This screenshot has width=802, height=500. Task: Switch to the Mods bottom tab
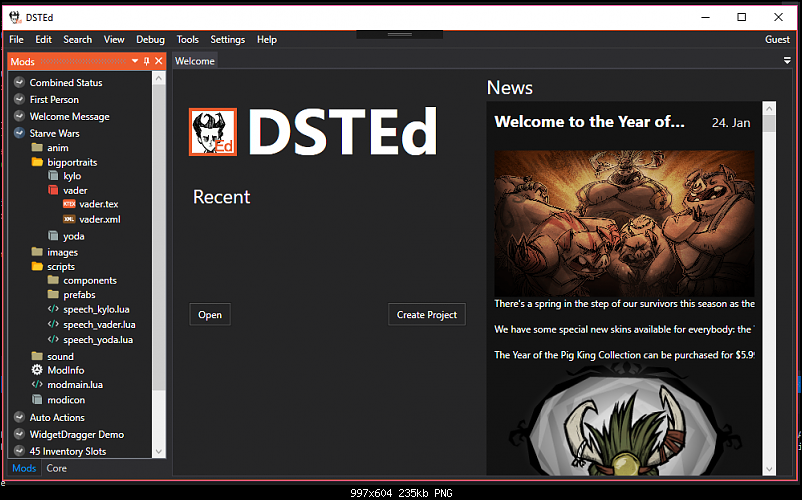pos(24,468)
